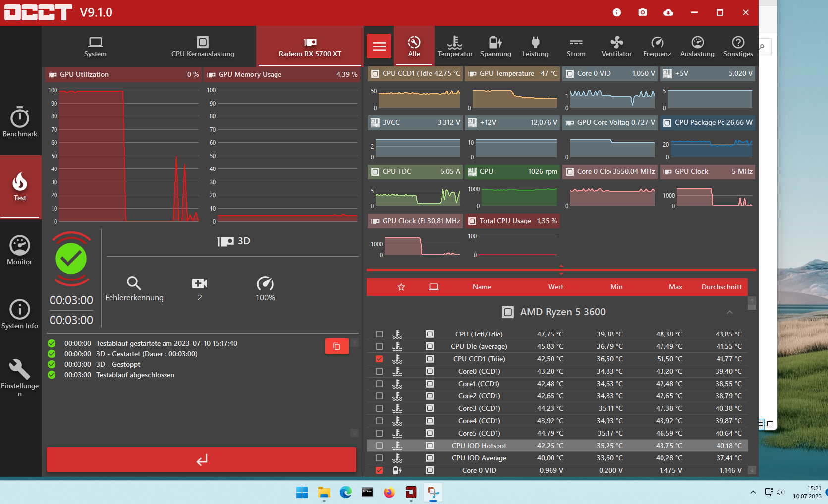Click the 3D test graphics card icon
This screenshot has width=828, height=504.
click(x=226, y=241)
